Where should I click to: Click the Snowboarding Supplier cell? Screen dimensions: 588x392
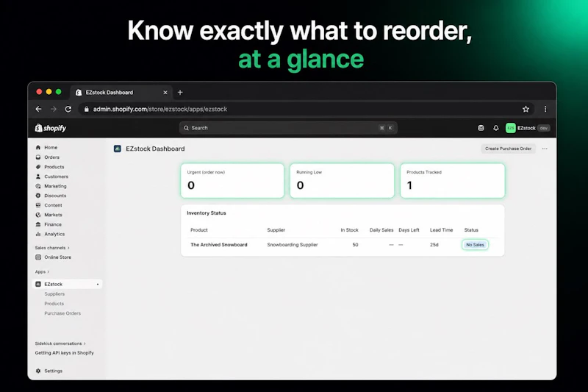click(x=292, y=245)
